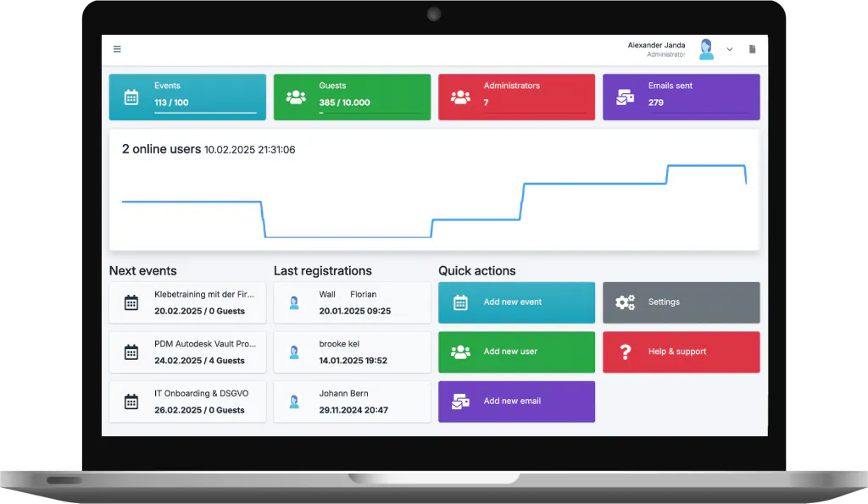The height and width of the screenshot is (504, 868).
Task: Click the Events progress bar
Action: (x=205, y=113)
